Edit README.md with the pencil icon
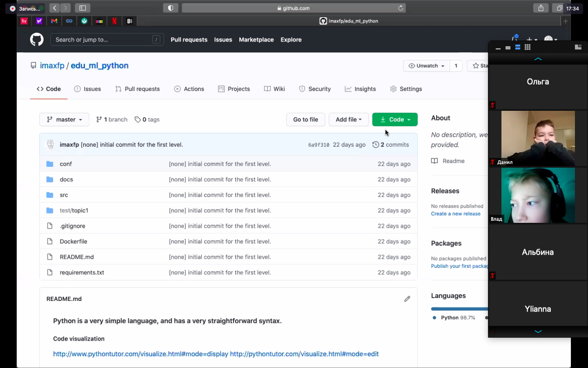Image resolution: width=588 pixels, height=368 pixels. click(407, 299)
